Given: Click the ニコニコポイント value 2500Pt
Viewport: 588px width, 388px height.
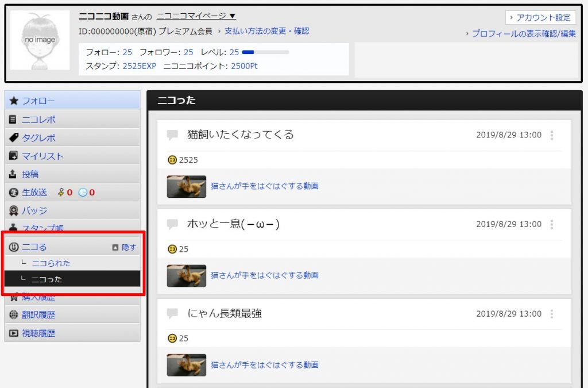Looking at the screenshot, I should pyautogui.click(x=244, y=66).
